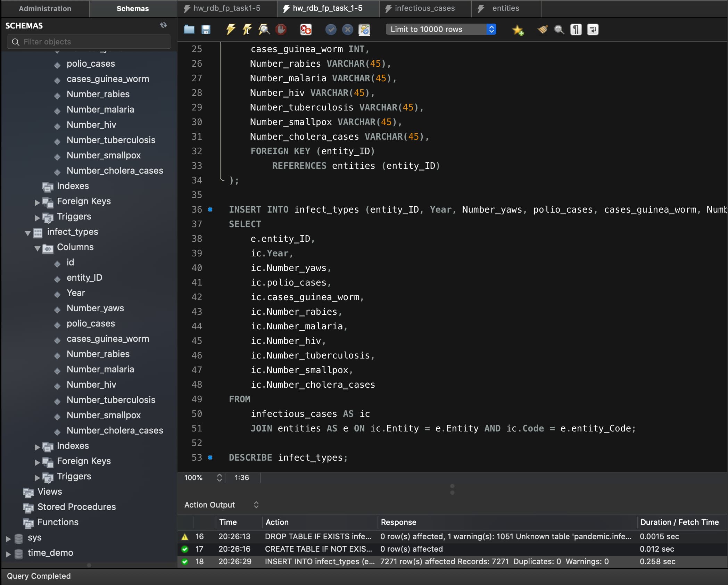Screen dimensions: 728x585
Task: Select the Stored Procedures tree item
Action: 76,507
